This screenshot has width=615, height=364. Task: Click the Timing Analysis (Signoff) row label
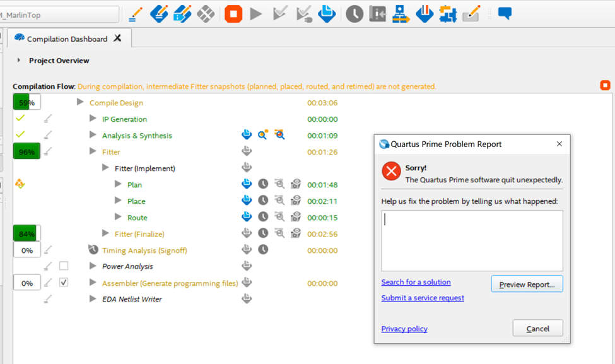click(144, 250)
